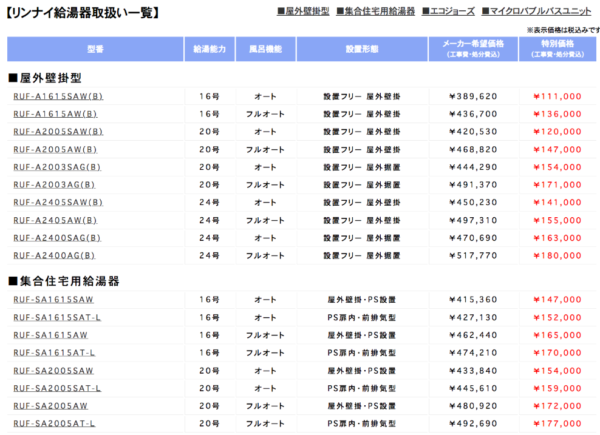Open the マイクロバブルバスユニット anchor link
The height and width of the screenshot is (435, 600).
click(536, 11)
